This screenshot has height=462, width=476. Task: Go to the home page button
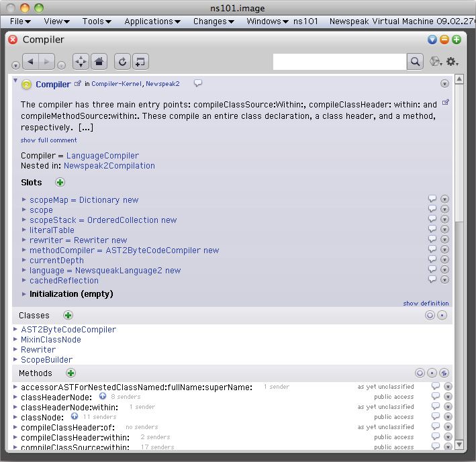pos(99,62)
